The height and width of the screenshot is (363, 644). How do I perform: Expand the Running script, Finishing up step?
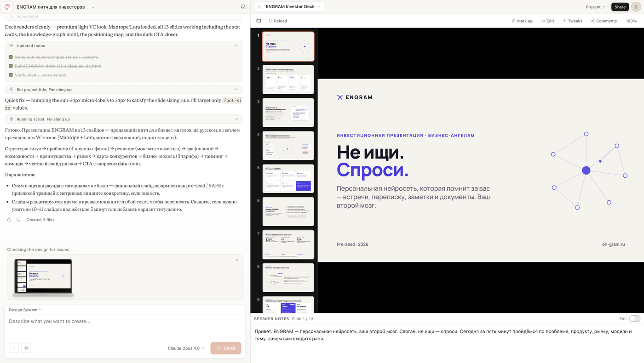[123, 119]
